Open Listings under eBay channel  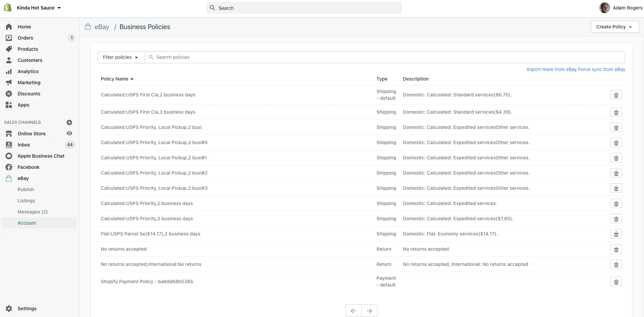pyautogui.click(x=26, y=201)
